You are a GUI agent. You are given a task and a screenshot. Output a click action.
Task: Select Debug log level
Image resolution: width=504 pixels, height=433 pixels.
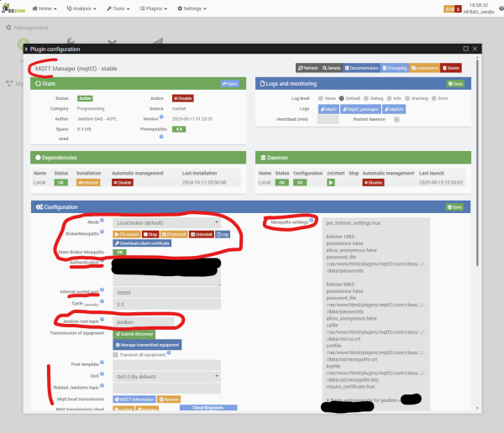[x=365, y=98]
